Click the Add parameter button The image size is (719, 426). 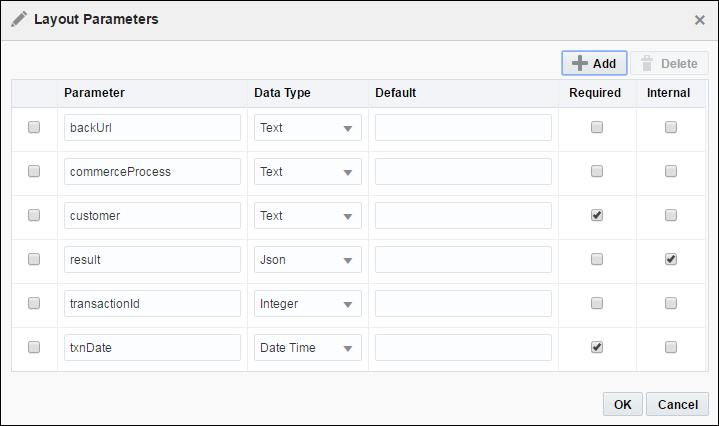[594, 63]
